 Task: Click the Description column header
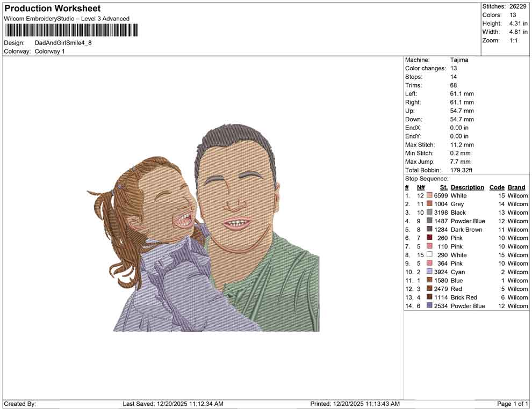(x=467, y=187)
